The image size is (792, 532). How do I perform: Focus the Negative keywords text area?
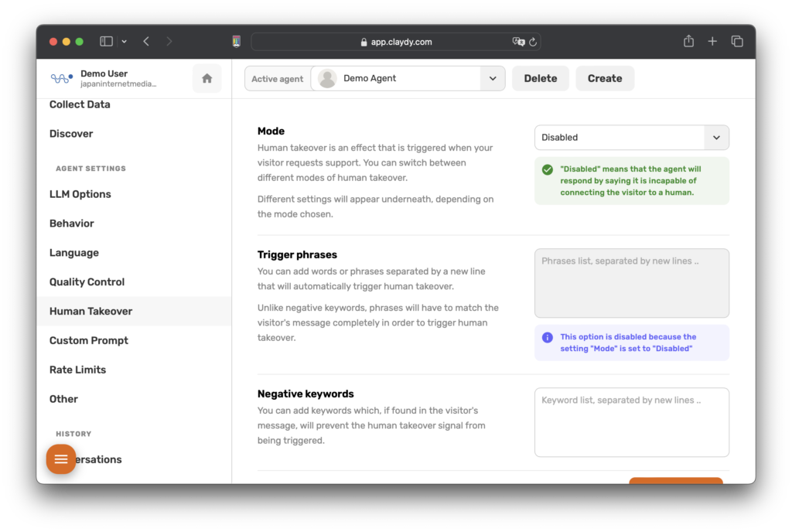point(631,422)
